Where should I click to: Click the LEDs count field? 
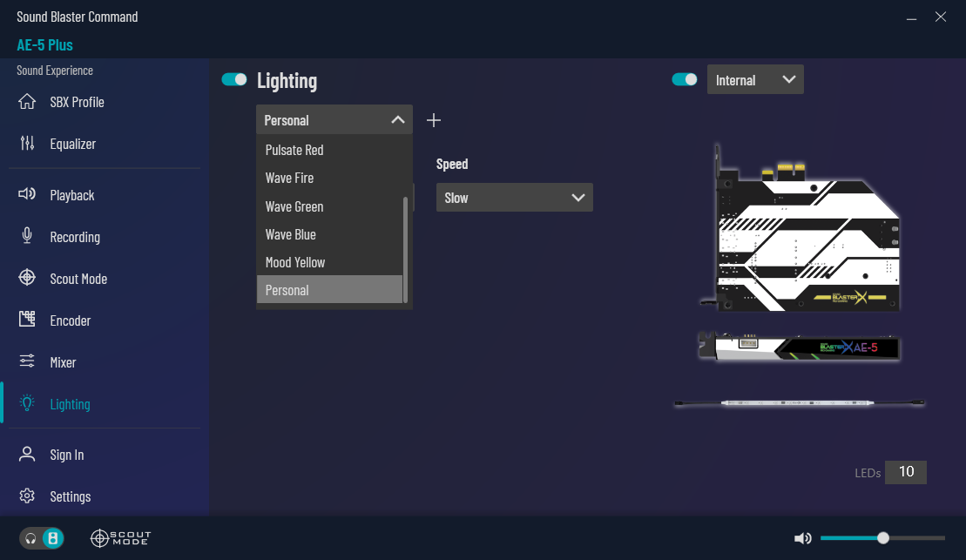point(906,472)
